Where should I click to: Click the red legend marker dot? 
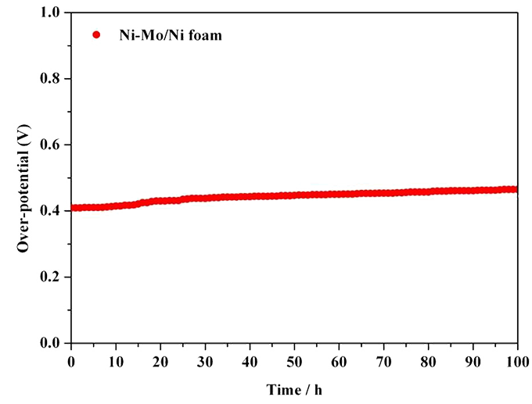point(97,34)
